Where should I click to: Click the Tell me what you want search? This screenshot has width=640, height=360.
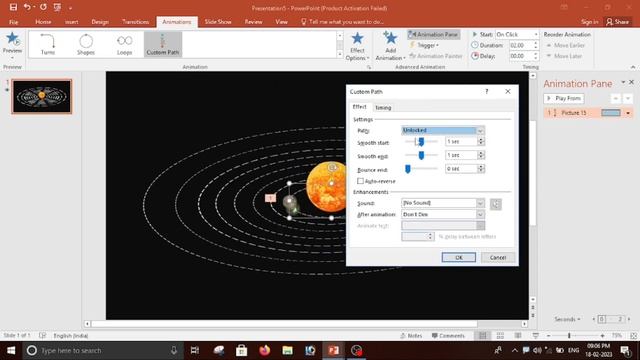click(342, 22)
